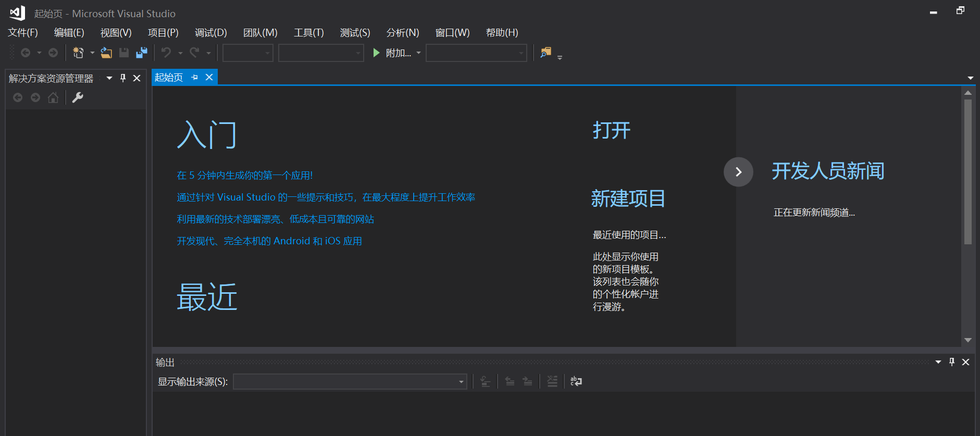The width and height of the screenshot is (980, 436).
Task: Close the Solution Explorer panel
Action: coord(137,78)
